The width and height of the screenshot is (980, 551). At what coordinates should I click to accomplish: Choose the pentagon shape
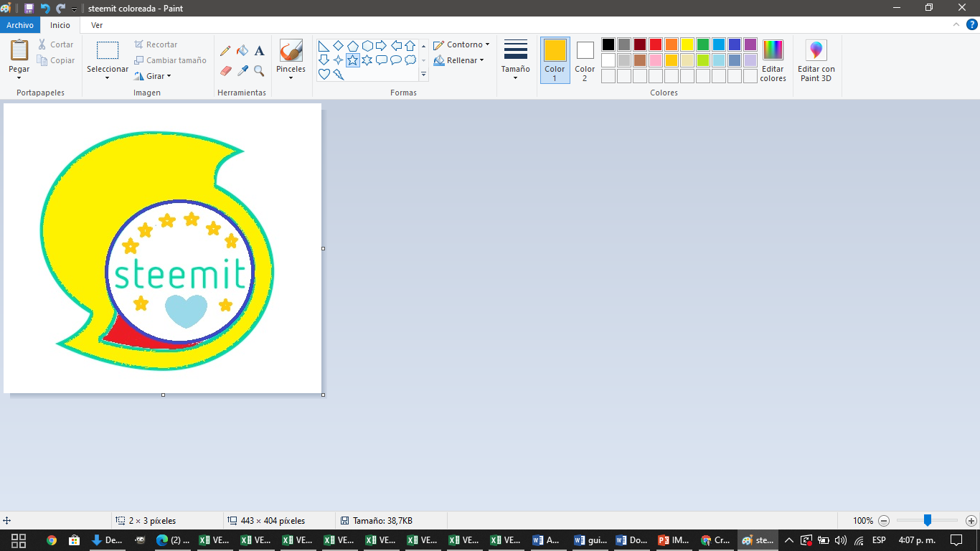353,46
